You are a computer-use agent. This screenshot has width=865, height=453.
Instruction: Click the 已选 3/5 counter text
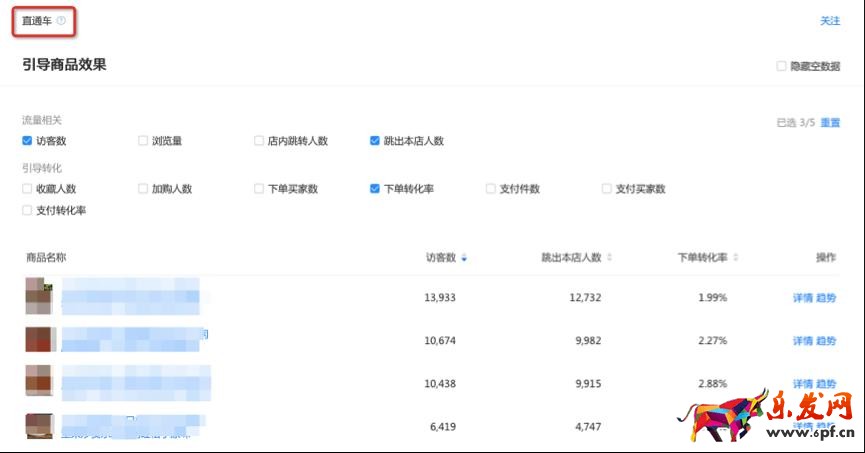[x=795, y=122]
